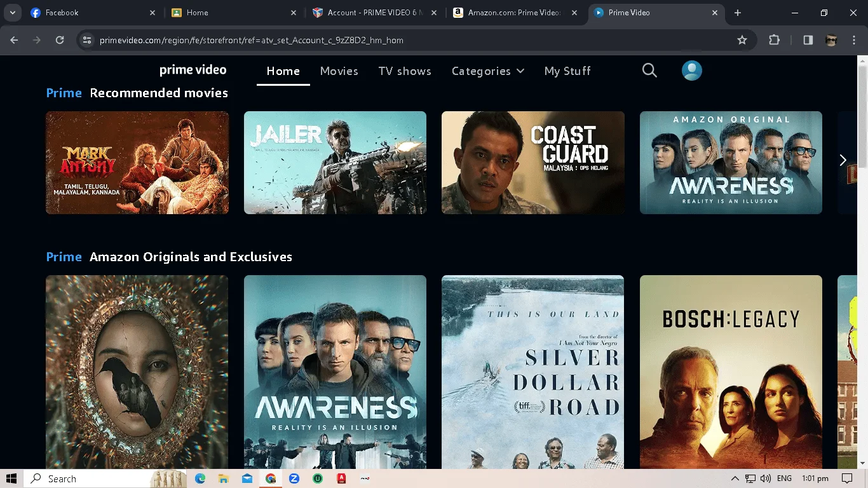868x488 pixels.
Task: Open Awareness in Recommended movies row
Action: [731, 163]
